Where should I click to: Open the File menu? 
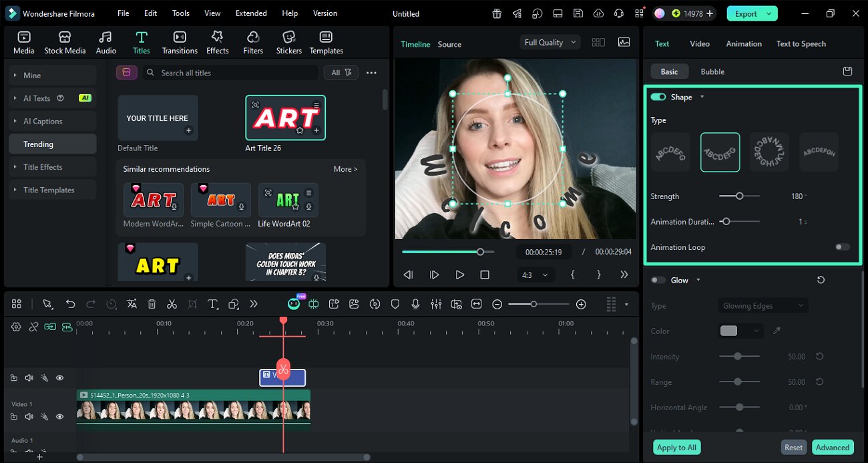(x=124, y=13)
